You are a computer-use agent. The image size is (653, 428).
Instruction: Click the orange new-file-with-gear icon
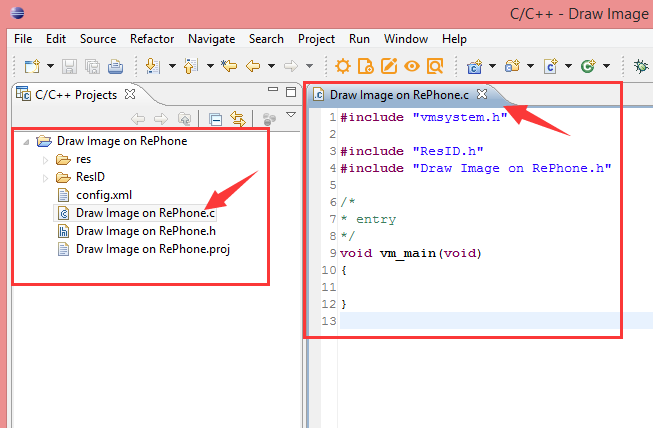366,66
